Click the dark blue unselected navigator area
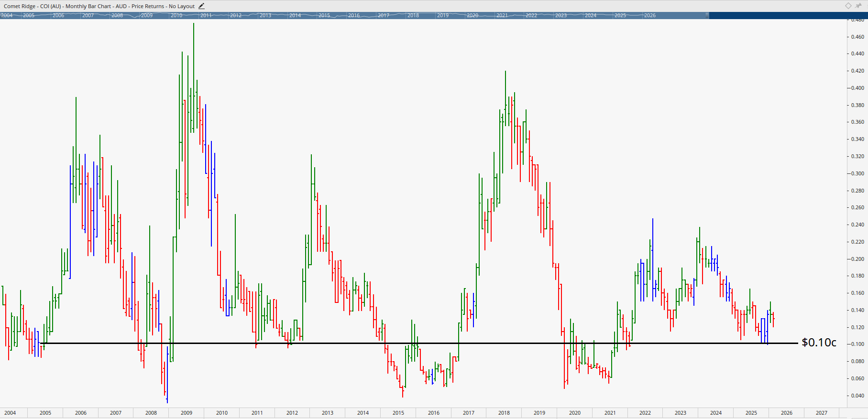Viewport: 868px width, 419px height. [x=784, y=15]
